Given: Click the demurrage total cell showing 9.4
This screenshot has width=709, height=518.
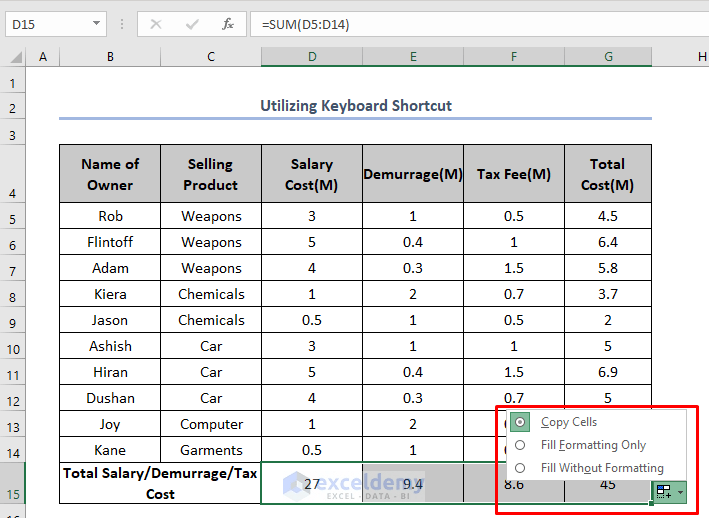Looking at the screenshot, I should pos(413,483).
